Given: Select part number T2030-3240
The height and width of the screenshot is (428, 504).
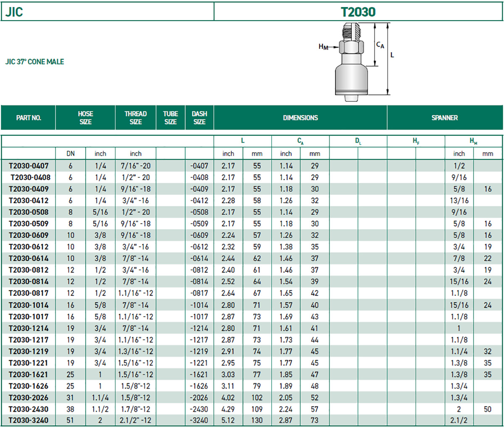Looking at the screenshot, I should coord(29,420).
